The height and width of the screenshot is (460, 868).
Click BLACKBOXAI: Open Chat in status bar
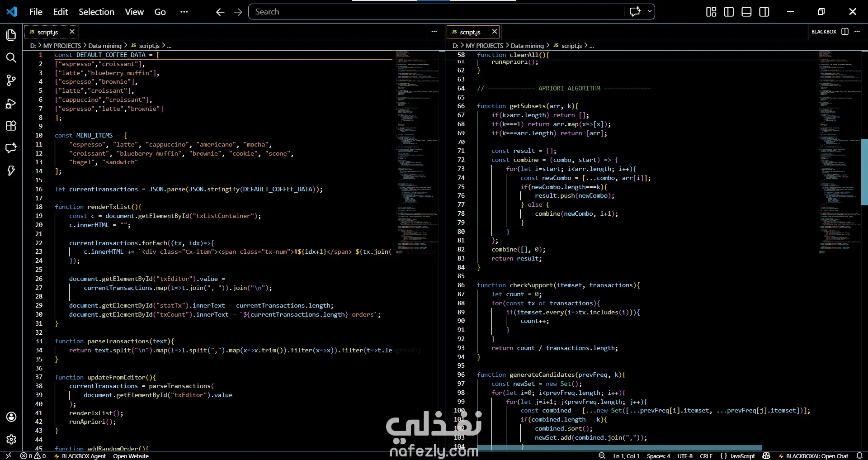(x=813, y=455)
